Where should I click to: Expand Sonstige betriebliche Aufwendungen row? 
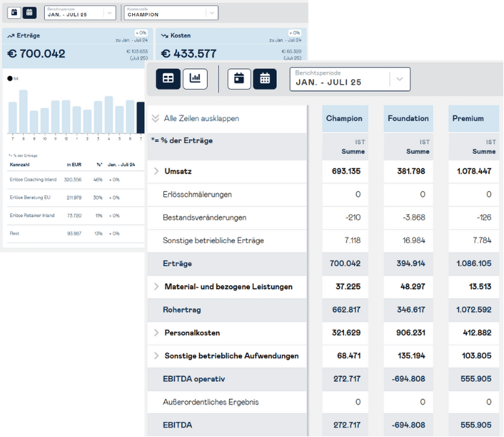coord(156,356)
